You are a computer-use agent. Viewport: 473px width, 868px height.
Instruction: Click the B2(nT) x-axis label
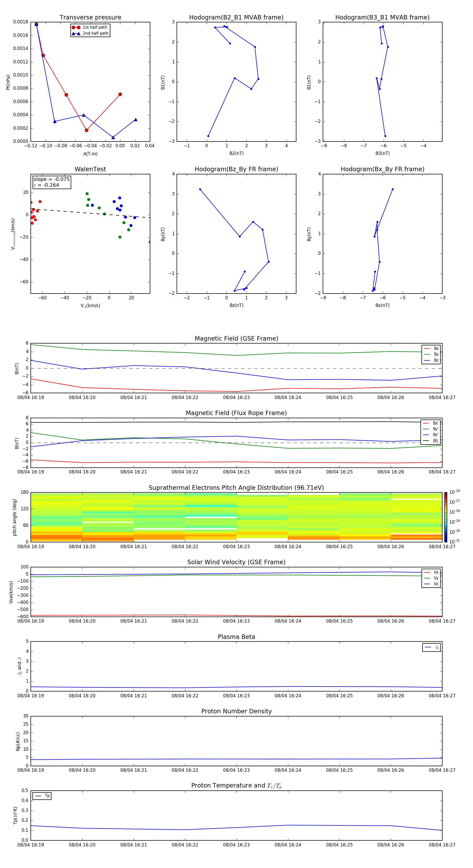click(236, 154)
